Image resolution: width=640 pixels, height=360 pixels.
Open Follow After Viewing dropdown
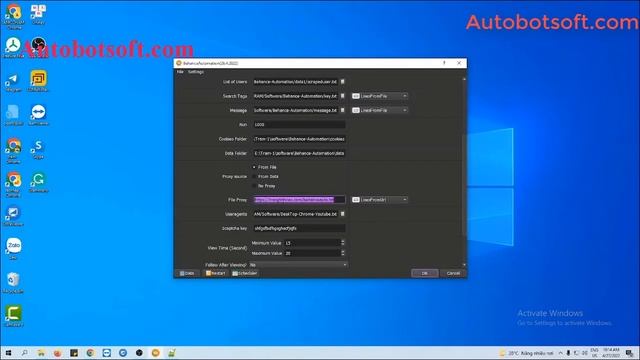point(298,265)
